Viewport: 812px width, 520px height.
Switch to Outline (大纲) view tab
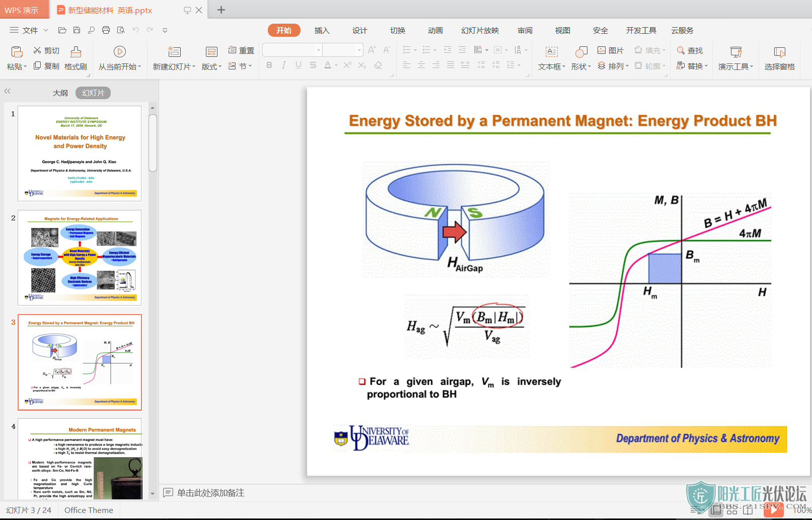60,93
